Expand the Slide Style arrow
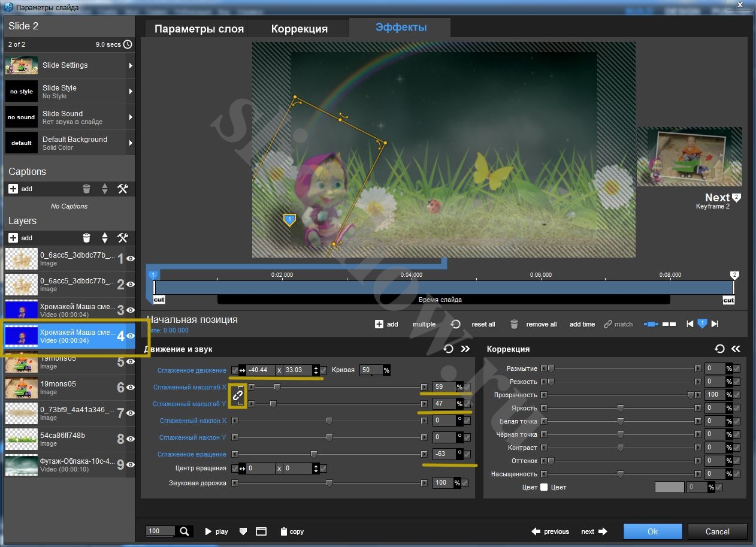Screen dimensions: 756x547 (x=130, y=92)
